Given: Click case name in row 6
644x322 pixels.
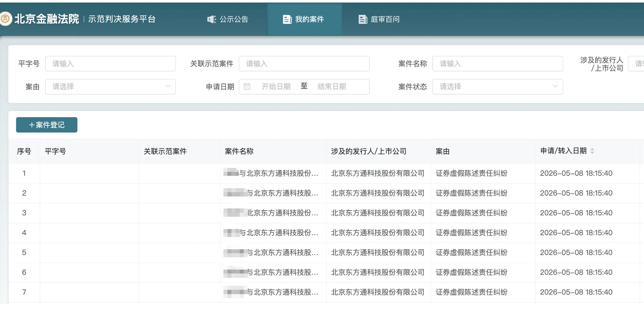Looking at the screenshot, I should point(271,272).
